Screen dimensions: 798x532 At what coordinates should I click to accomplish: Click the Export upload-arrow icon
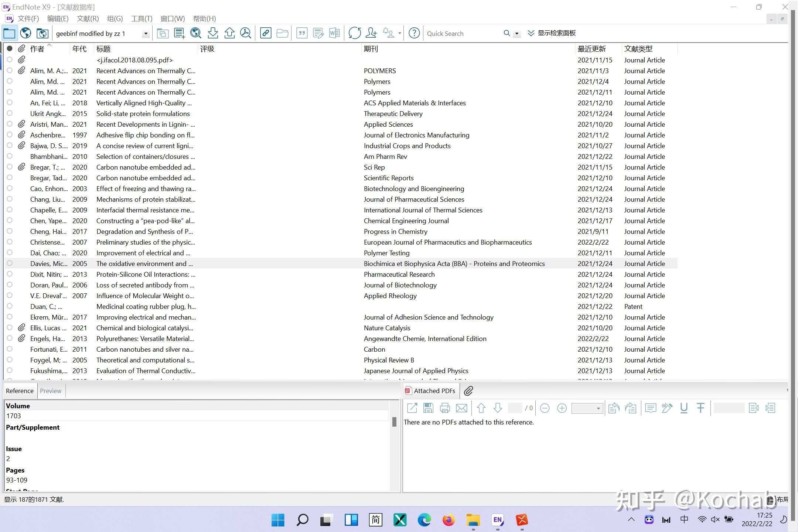point(229,33)
